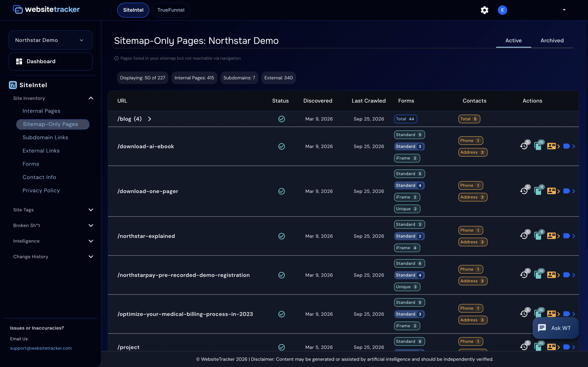Click status check icon for /download-ai-ebook
Image resolution: width=588 pixels, height=367 pixels.
(281, 146)
